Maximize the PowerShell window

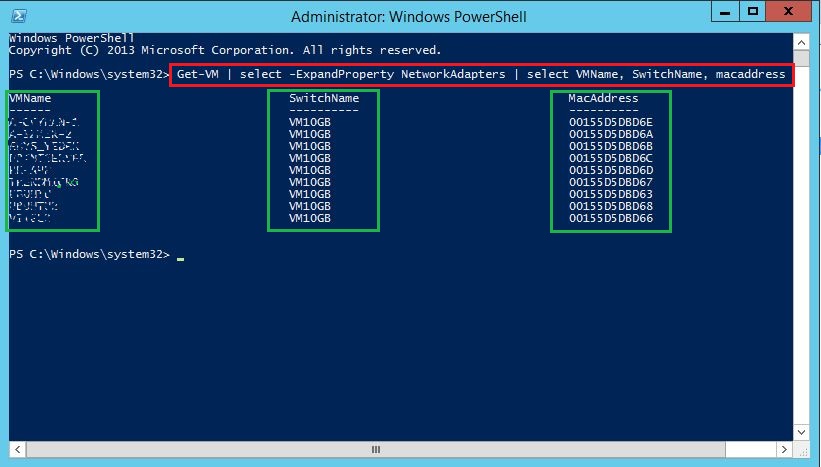tap(752, 12)
